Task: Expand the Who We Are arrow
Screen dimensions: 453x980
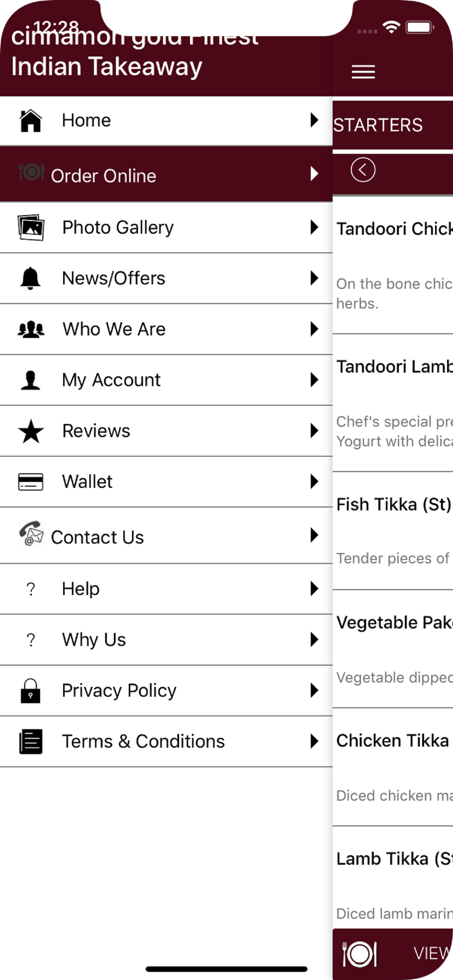Action: (x=314, y=329)
